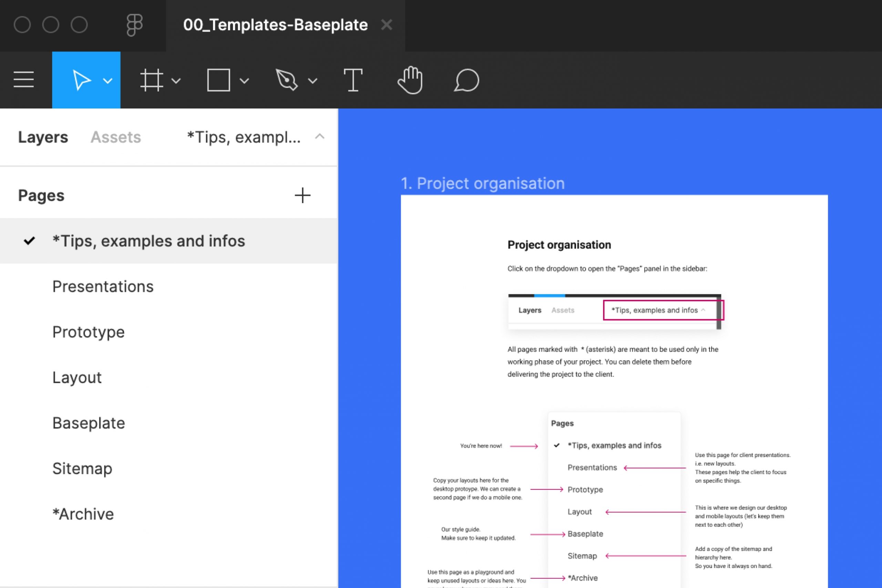Switch to the Layers tab
The image size is (882, 588).
coord(43,137)
